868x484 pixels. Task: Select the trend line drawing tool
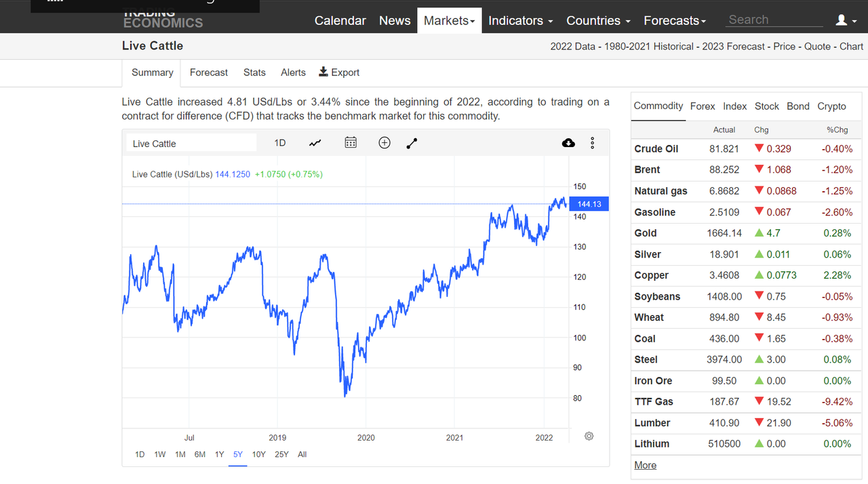[x=412, y=143]
